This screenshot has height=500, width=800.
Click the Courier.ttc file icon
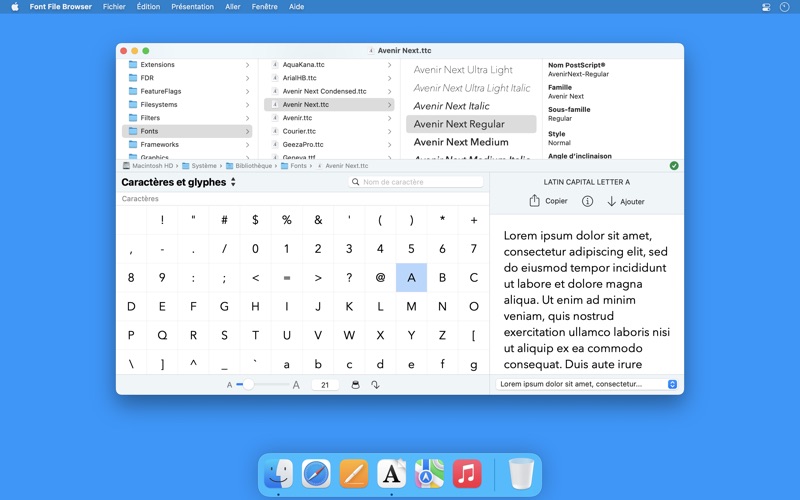[275, 131]
